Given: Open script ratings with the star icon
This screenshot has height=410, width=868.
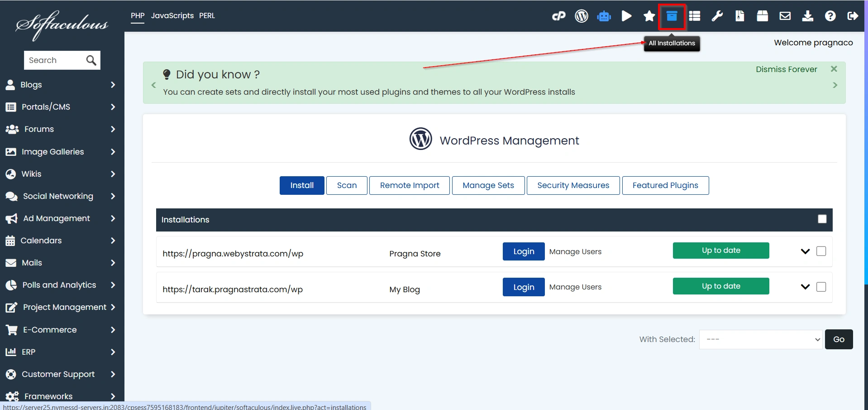Looking at the screenshot, I should point(649,16).
